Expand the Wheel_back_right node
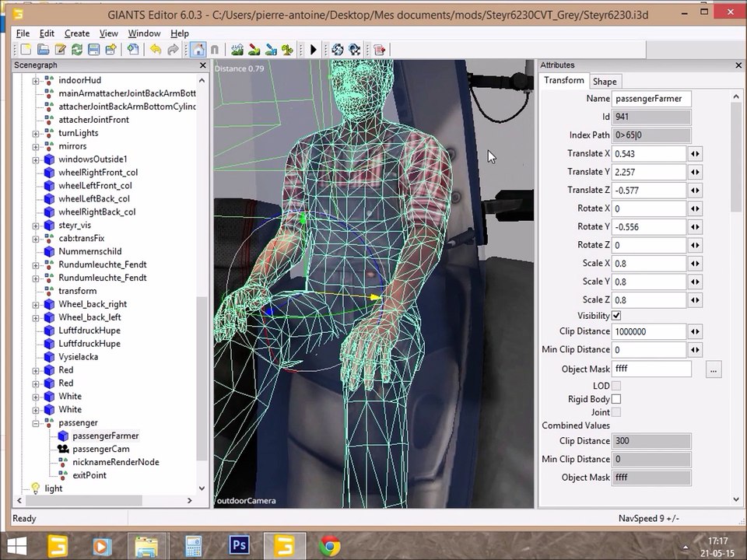The image size is (747, 560). point(36,304)
